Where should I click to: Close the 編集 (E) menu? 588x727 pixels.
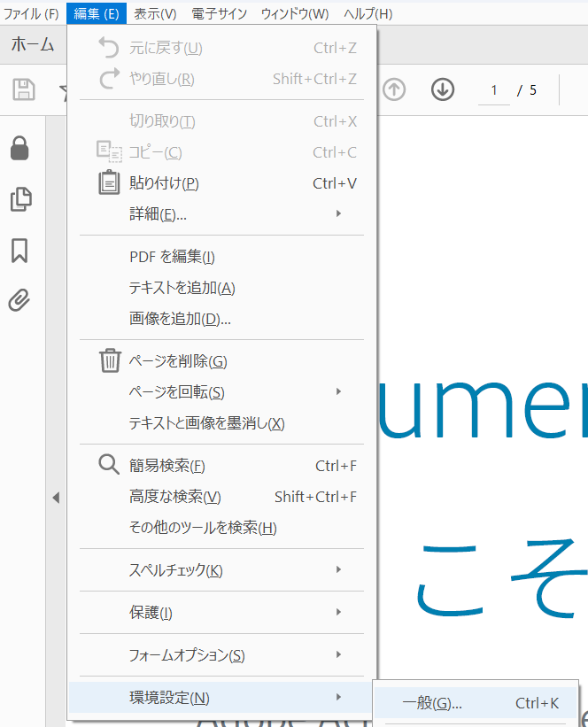(97, 13)
